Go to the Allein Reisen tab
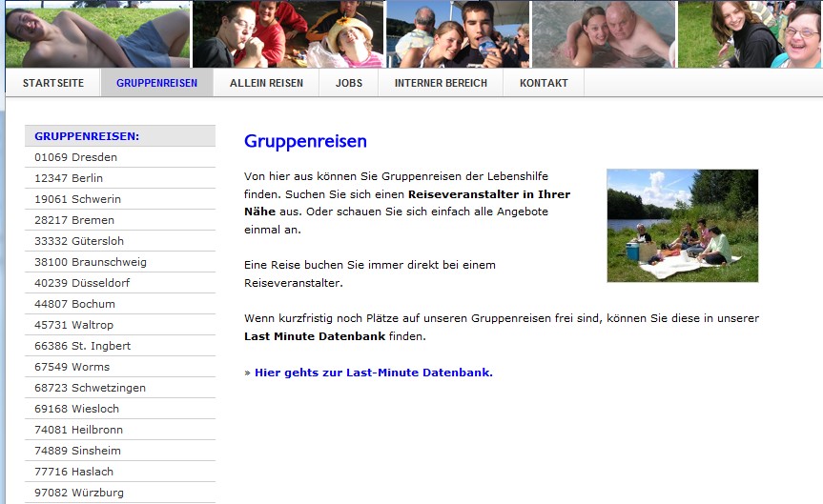823x504 pixels. coord(266,83)
